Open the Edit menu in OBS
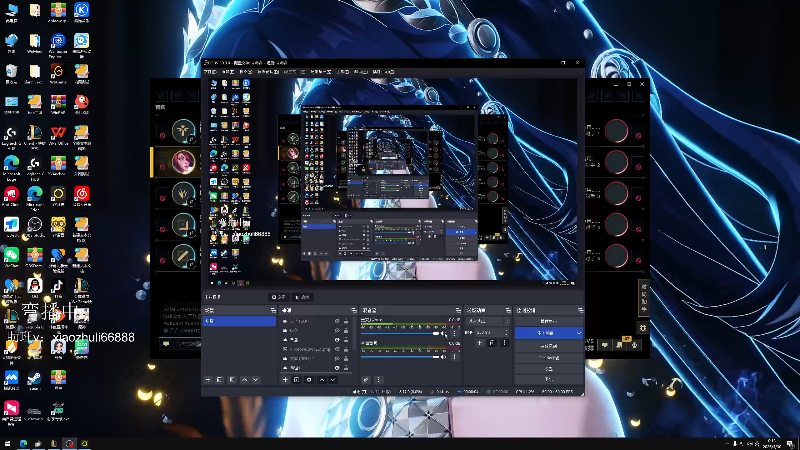The image size is (800, 450). 228,72
